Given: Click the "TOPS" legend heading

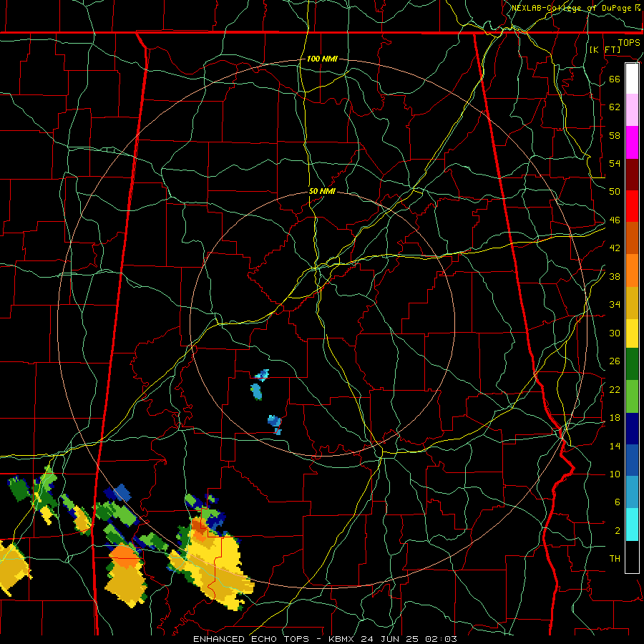Looking at the screenshot, I should (x=629, y=42).
